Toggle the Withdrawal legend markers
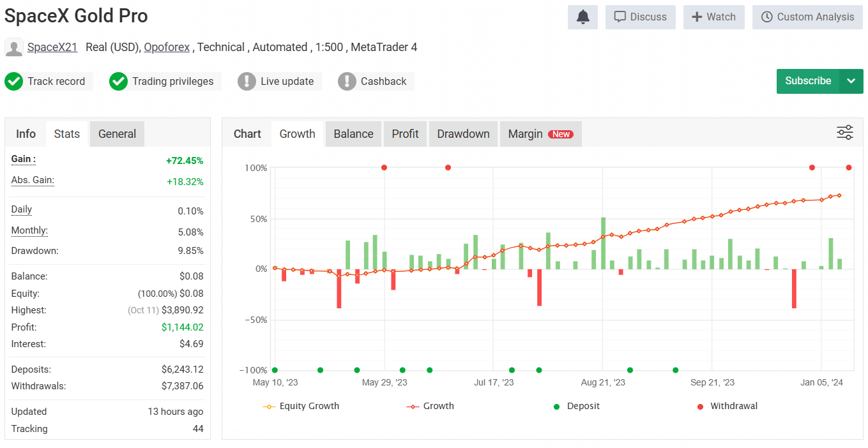Viewport: 868px width, 448px height. point(727,406)
